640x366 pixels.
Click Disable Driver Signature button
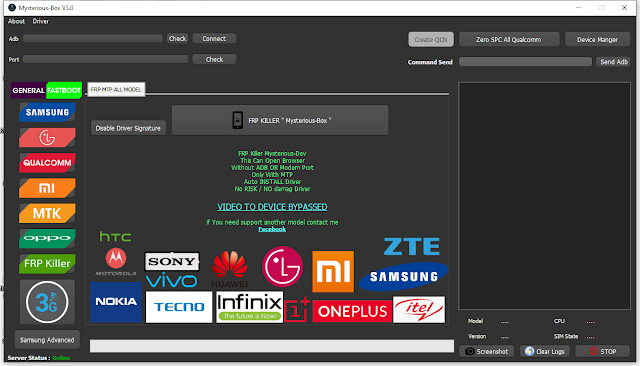coord(128,128)
